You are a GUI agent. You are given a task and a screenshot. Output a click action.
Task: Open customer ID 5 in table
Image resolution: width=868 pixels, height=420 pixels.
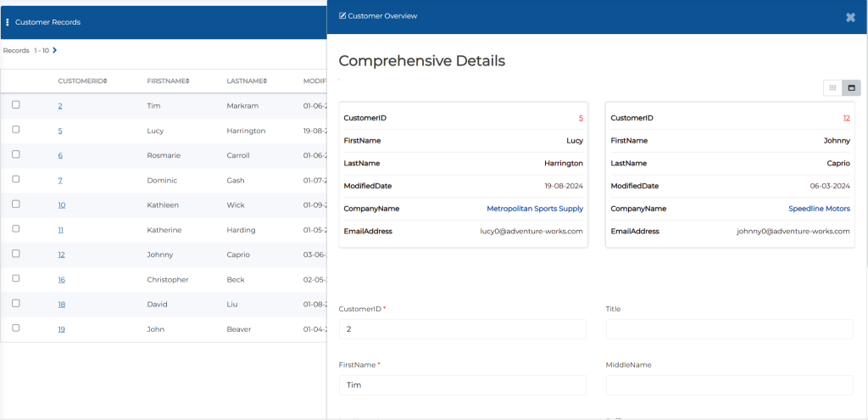pos(60,131)
